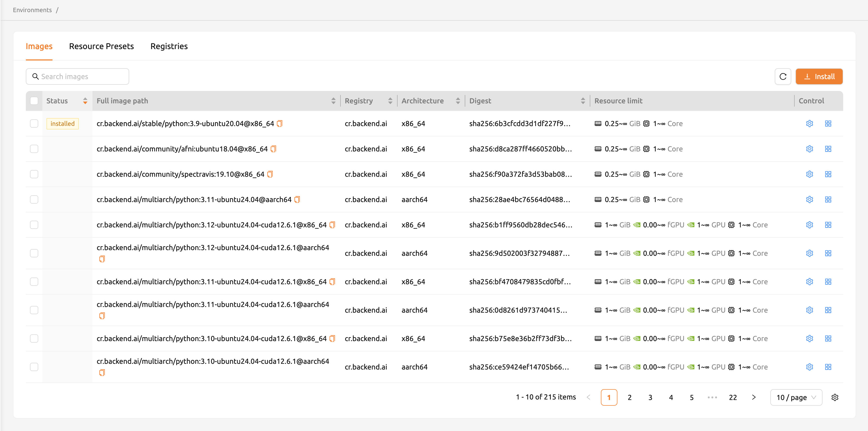Click the refresh images icon button
This screenshot has width=868, height=431.
coord(783,76)
